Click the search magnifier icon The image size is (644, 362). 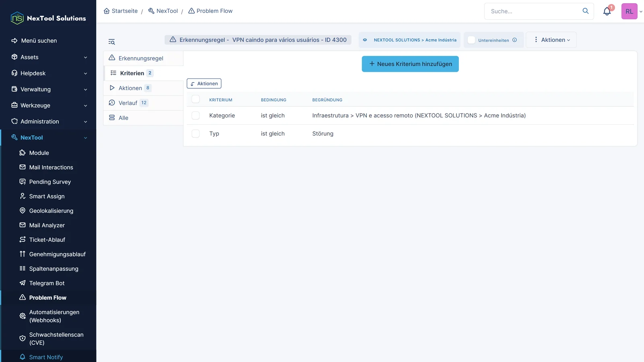click(586, 11)
